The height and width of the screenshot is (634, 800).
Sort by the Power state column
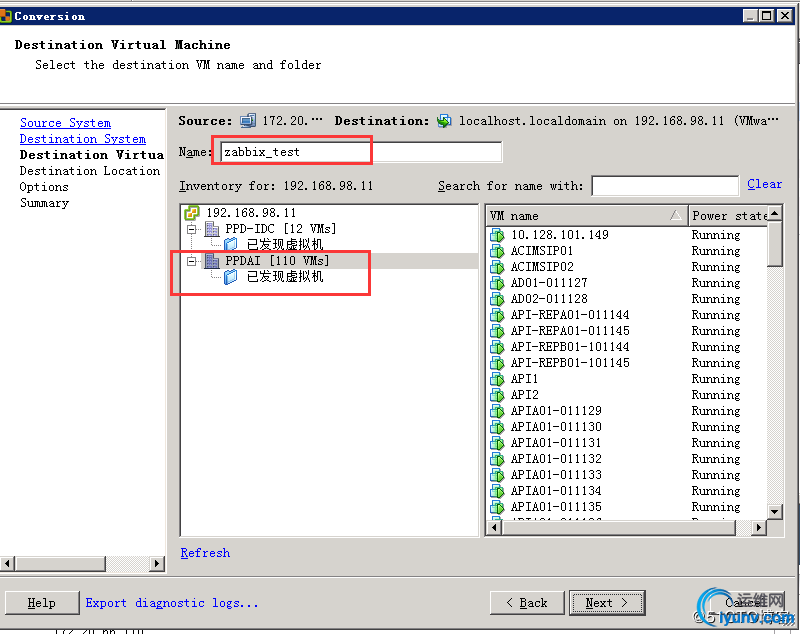point(728,216)
